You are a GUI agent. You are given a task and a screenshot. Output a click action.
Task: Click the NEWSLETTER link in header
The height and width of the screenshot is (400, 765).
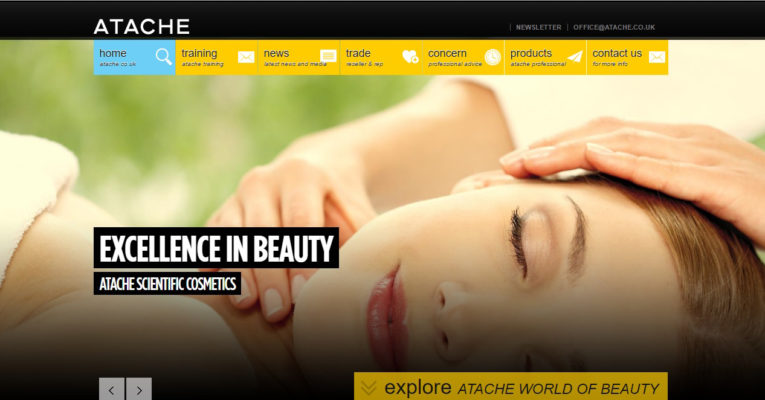[539, 27]
